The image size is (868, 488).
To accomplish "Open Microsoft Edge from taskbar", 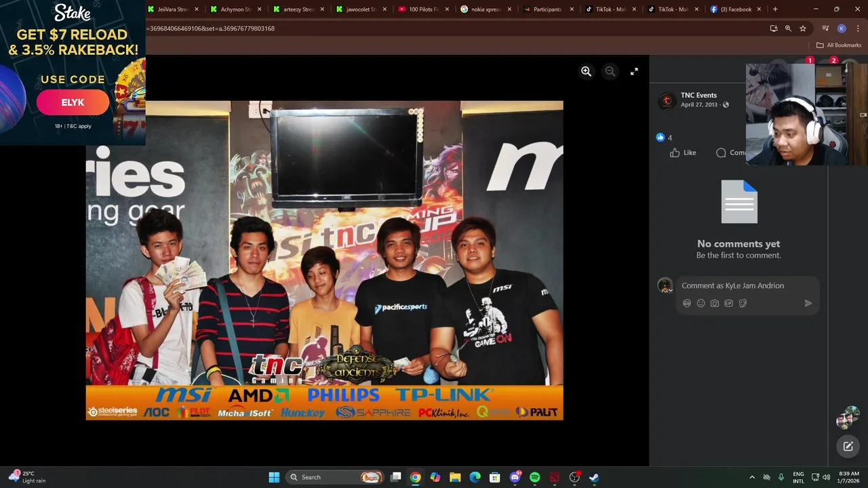I will click(475, 477).
